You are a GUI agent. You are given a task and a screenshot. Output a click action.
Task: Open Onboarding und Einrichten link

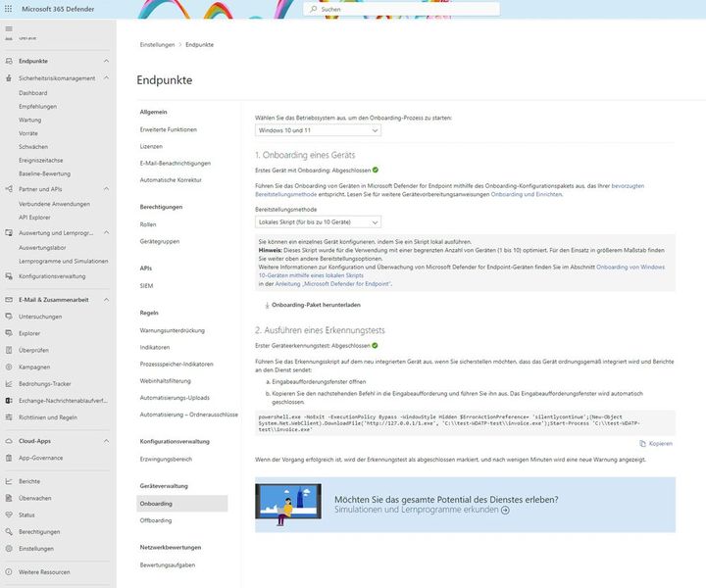coord(527,194)
